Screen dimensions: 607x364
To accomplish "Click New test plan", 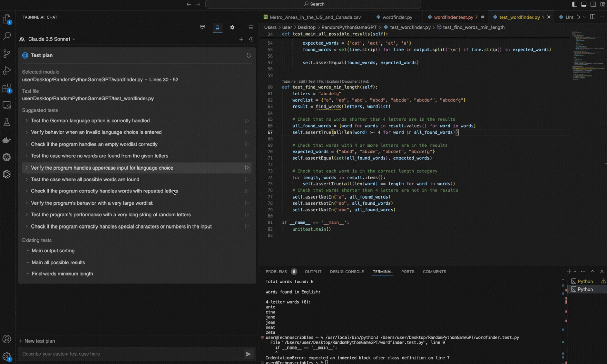I will 37,341.
